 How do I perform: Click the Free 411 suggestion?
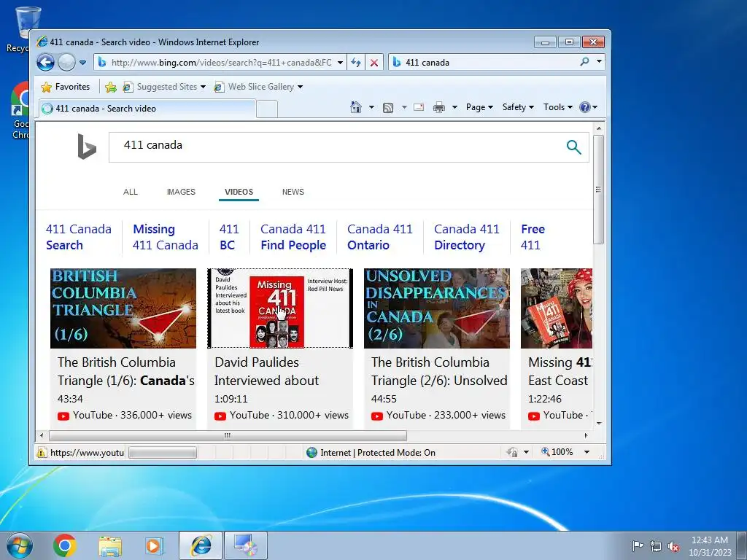coord(533,237)
